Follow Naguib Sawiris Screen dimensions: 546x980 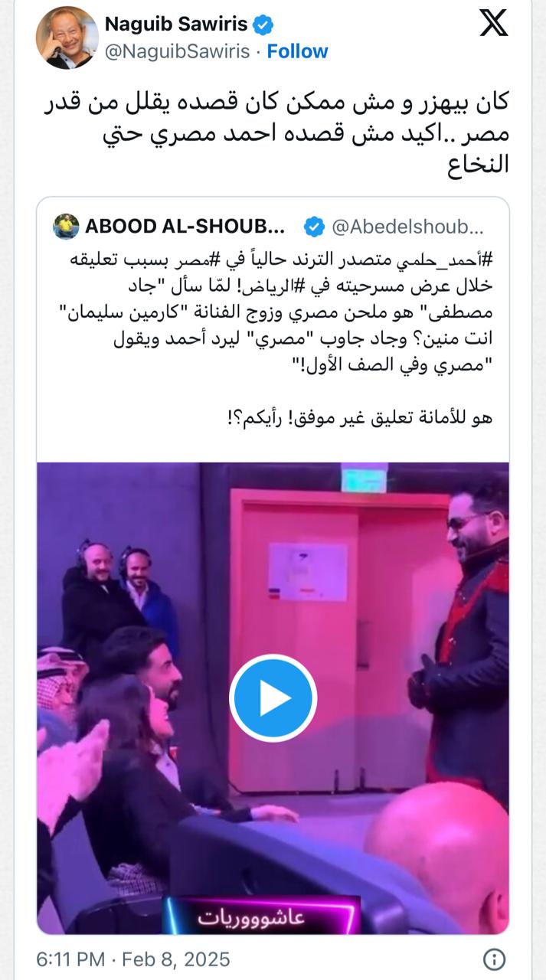tap(297, 51)
